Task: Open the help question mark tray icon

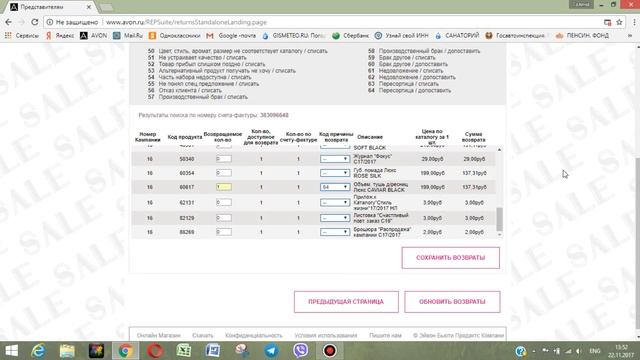Action: pyautogui.click(x=520, y=351)
